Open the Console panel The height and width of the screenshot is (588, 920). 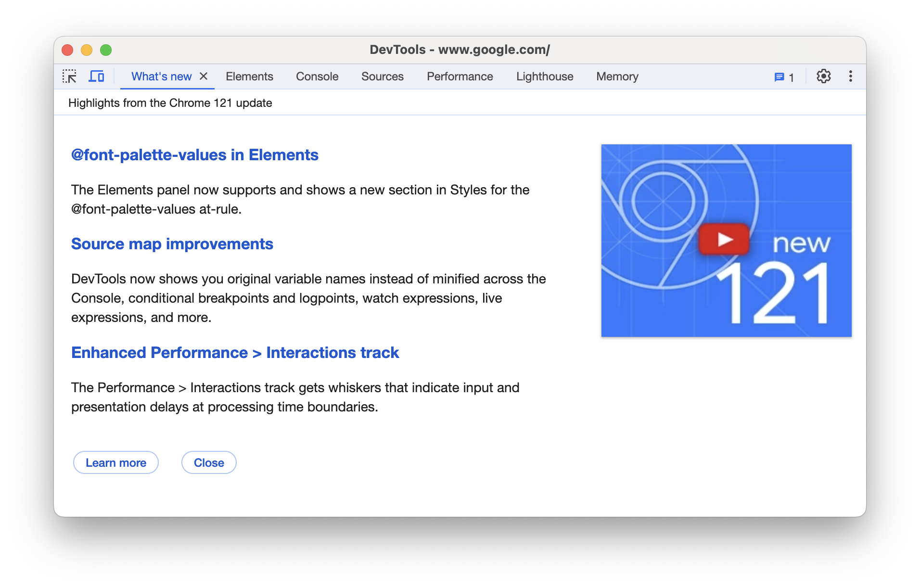317,77
